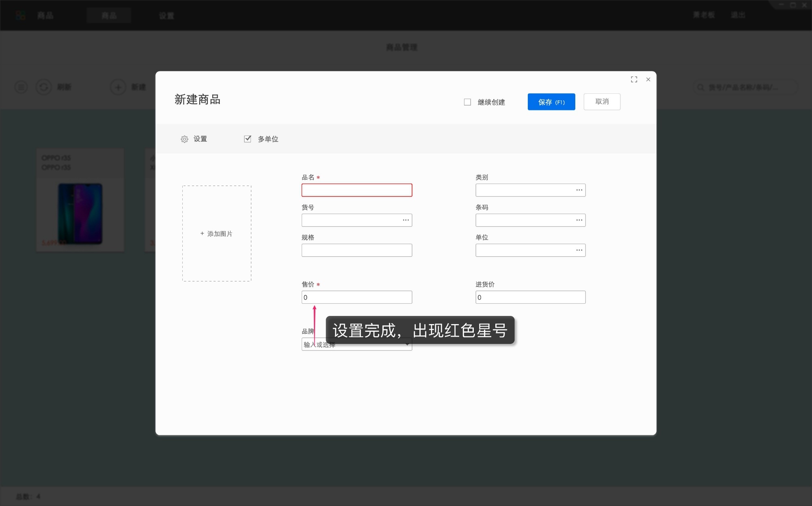The image size is (812, 506).
Task: Open category field ellipsis picker
Action: [579, 190]
